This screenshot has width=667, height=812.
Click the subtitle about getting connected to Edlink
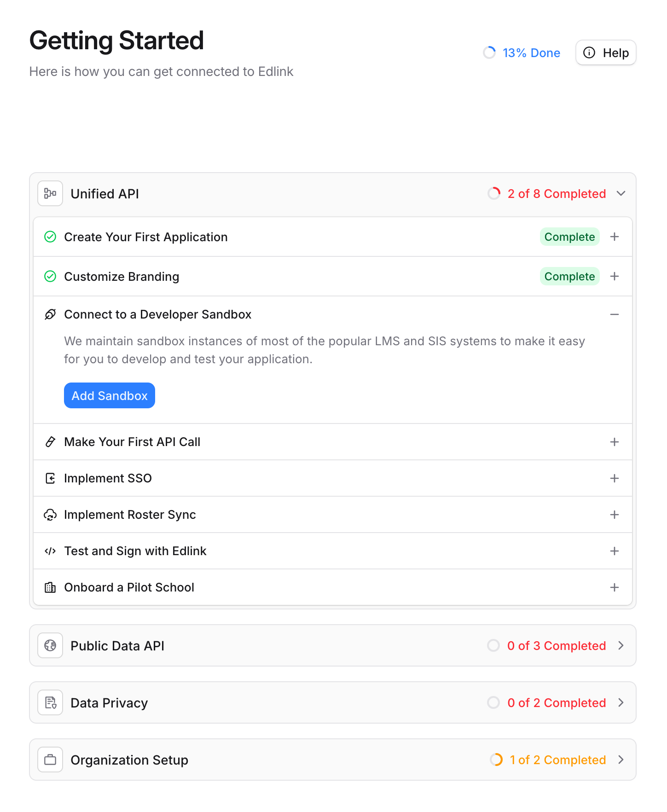(161, 72)
